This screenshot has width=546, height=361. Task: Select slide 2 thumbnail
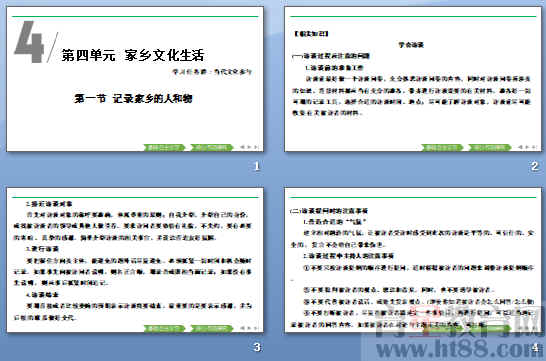coord(413,79)
